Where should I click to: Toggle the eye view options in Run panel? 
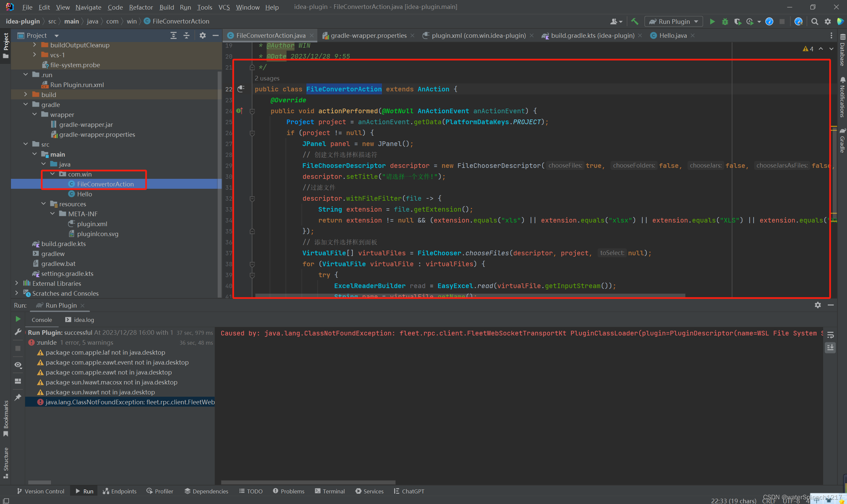(x=18, y=365)
